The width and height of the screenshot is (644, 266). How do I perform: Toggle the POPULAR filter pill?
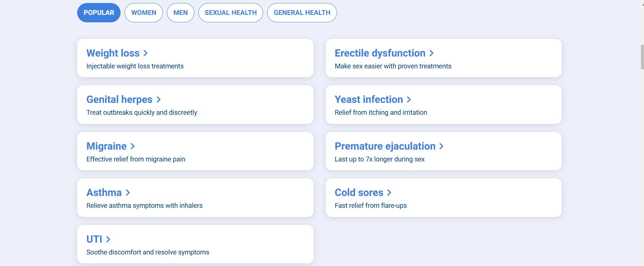pyautogui.click(x=99, y=13)
